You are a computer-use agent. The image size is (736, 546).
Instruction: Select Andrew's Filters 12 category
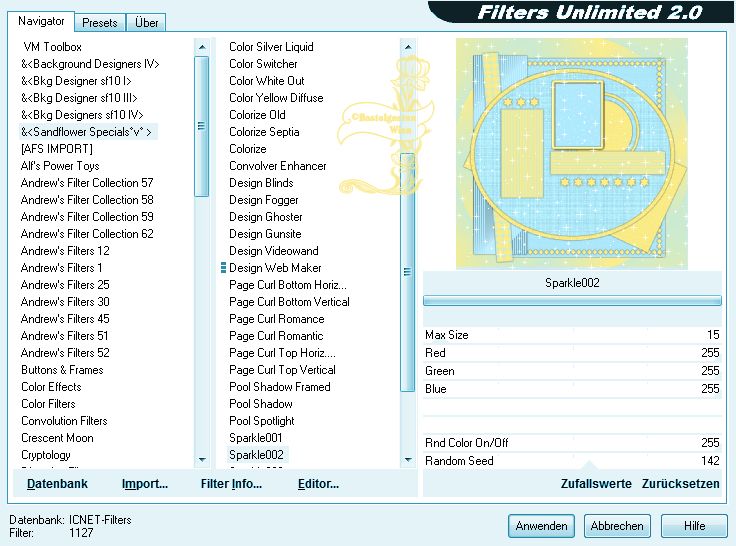[65, 251]
